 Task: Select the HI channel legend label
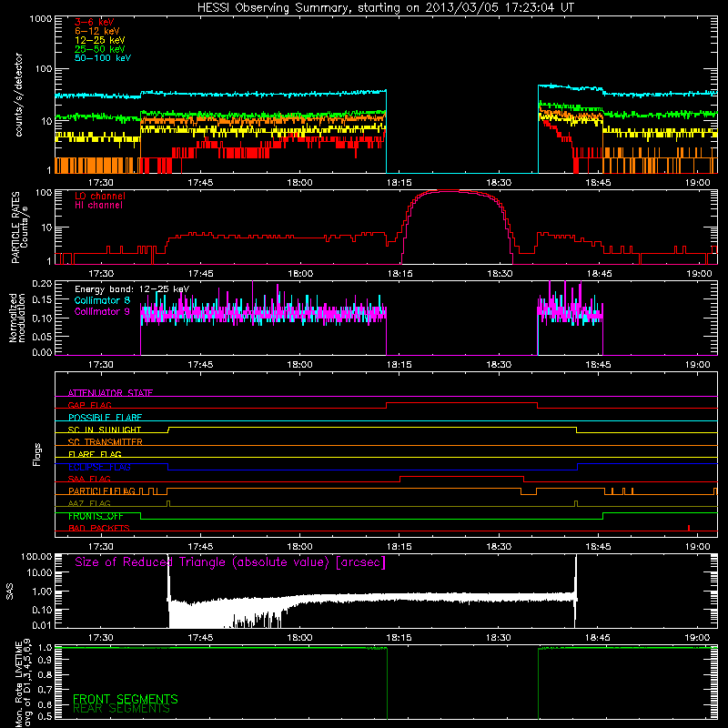coord(98,206)
